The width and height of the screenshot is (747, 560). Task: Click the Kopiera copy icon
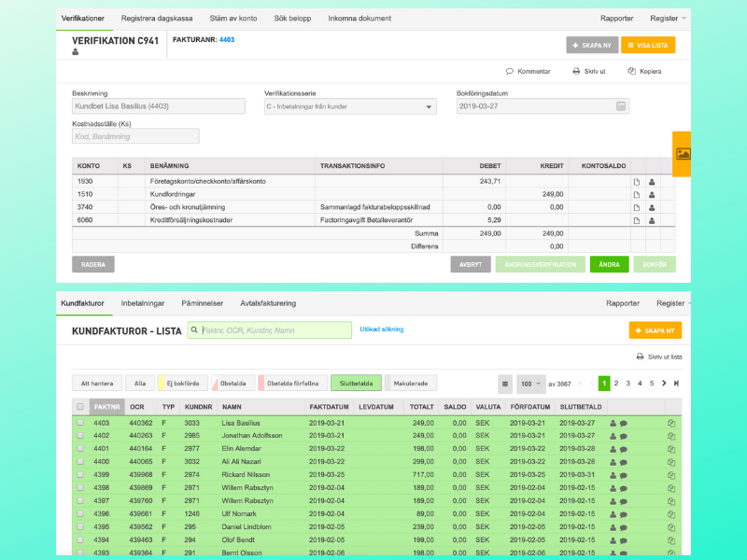pyautogui.click(x=632, y=72)
